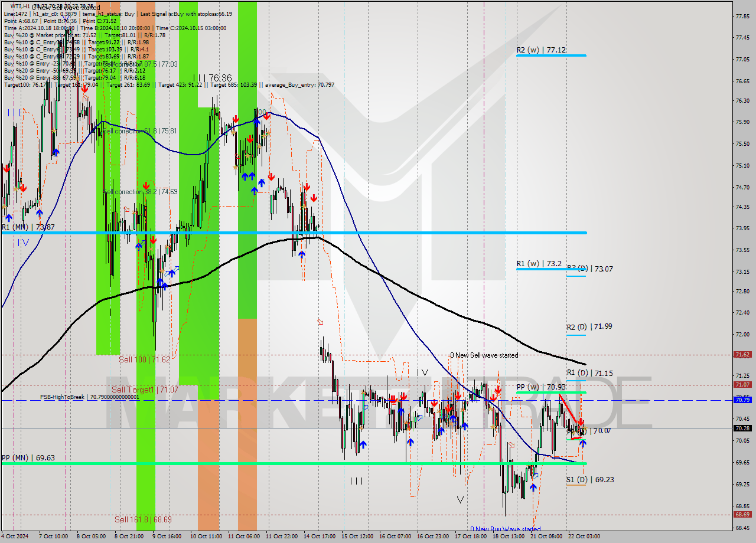Click the red 68.69 price tag on axis
The image size is (756, 543).
click(x=742, y=514)
